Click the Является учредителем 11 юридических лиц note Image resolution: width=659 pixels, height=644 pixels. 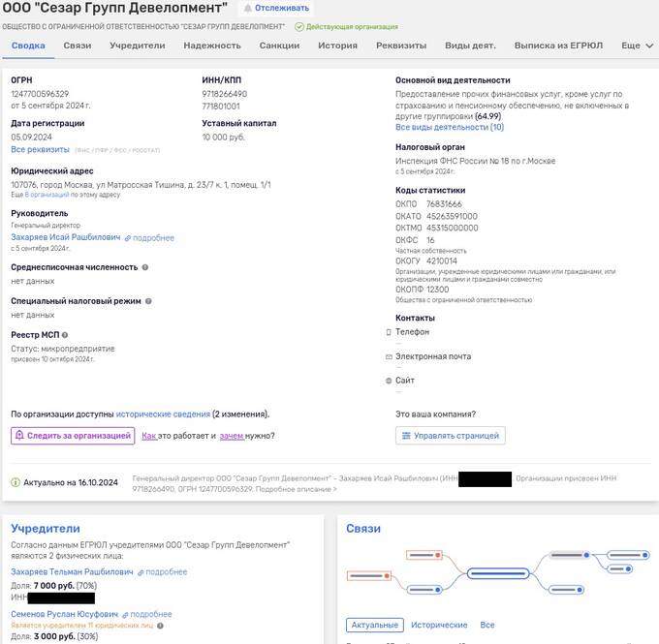[x=82, y=626]
